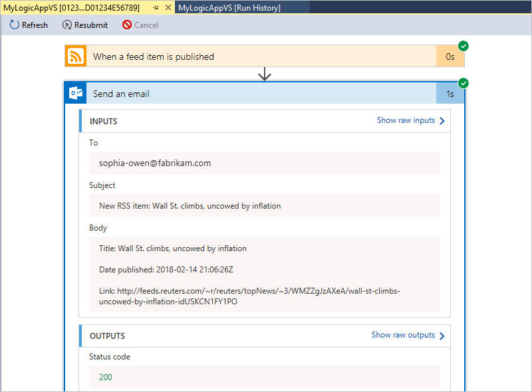Click the RSS feed trigger icon
This screenshot has height=392, width=532.
click(75, 56)
